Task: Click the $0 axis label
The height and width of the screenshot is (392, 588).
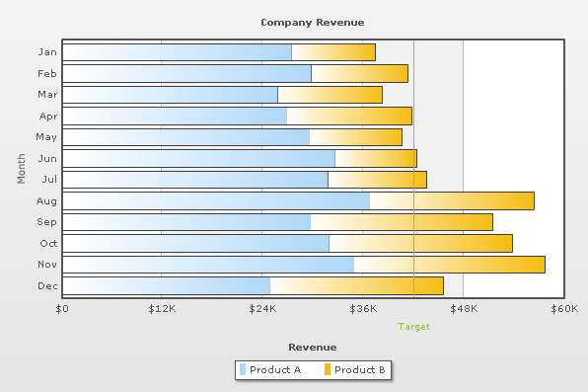Action: (x=62, y=309)
